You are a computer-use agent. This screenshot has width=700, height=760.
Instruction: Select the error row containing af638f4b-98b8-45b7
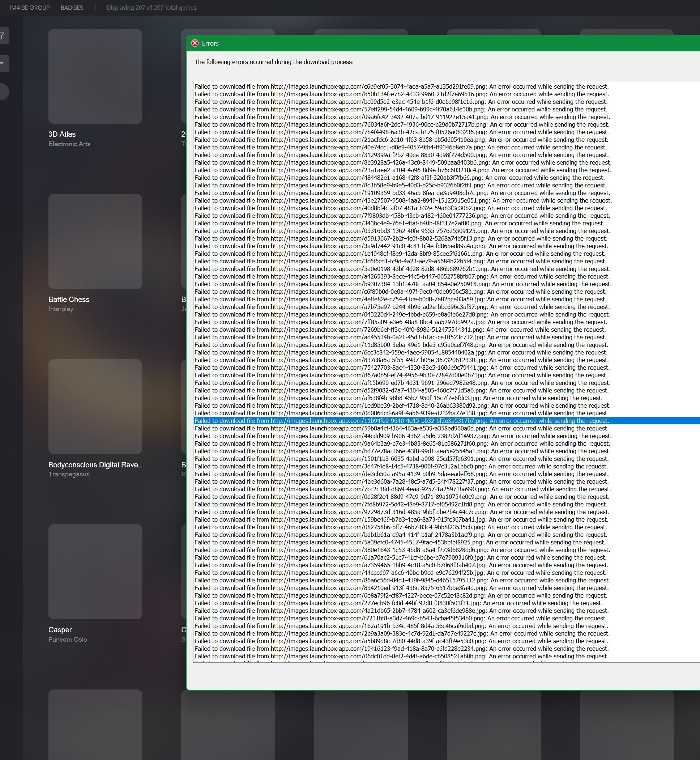click(x=447, y=398)
